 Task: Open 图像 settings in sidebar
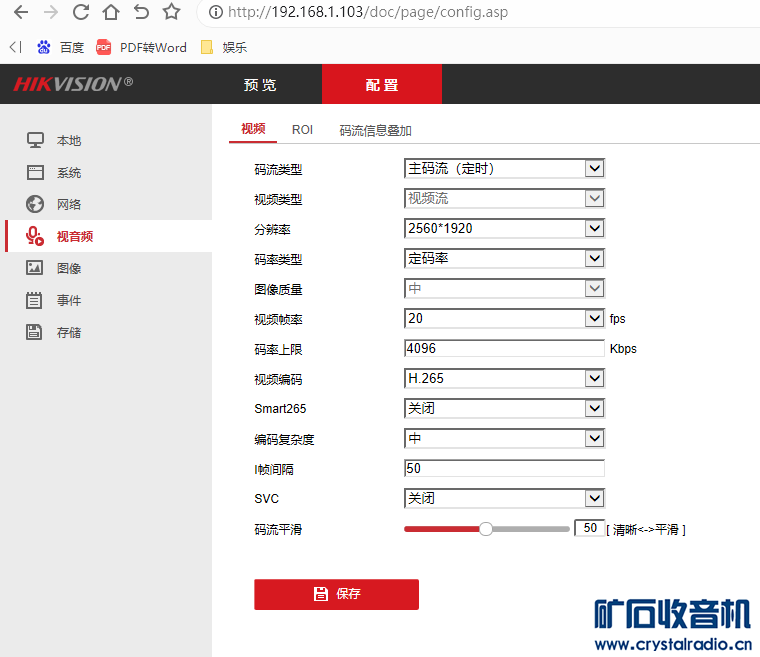click(x=69, y=268)
